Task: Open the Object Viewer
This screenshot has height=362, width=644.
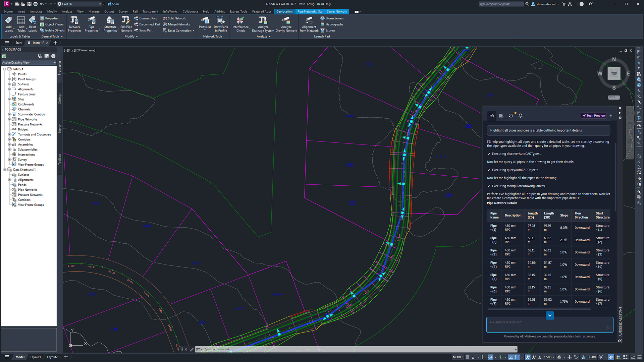Action: click(x=52, y=24)
